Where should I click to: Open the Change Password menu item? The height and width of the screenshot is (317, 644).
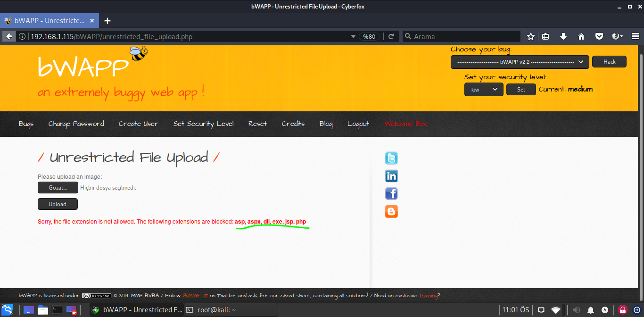pos(76,124)
